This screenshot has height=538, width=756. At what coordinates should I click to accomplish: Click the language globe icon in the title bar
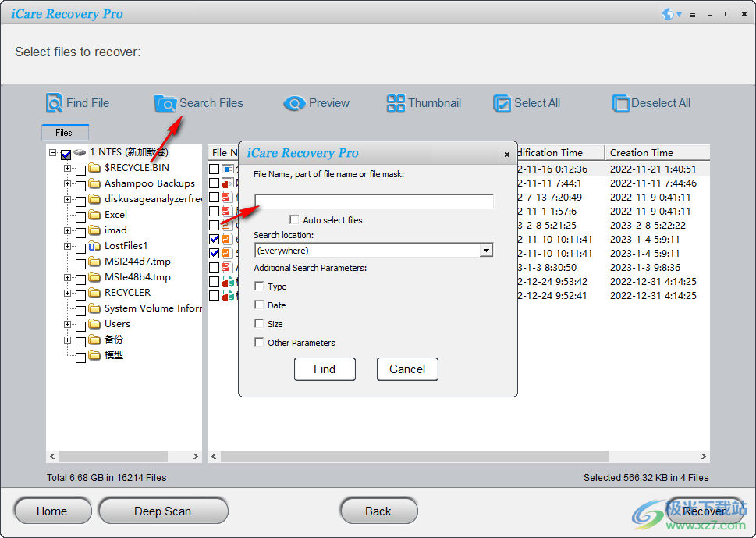668,14
